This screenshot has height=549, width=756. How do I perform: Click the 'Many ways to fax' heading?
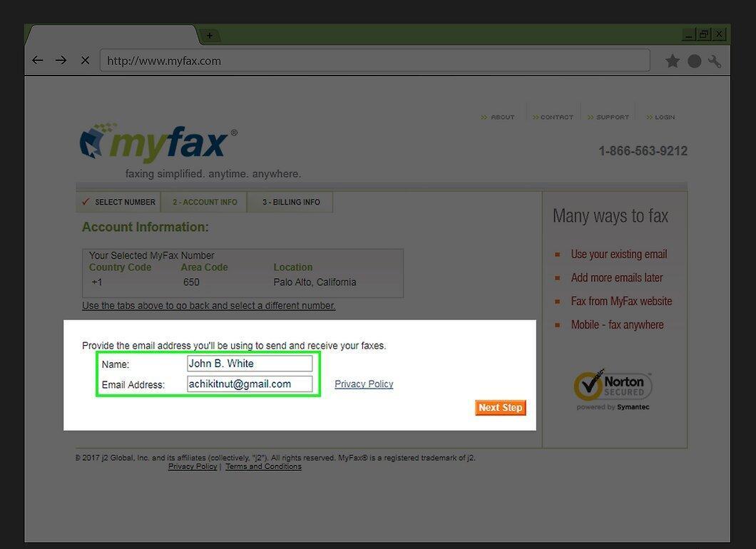[611, 216]
